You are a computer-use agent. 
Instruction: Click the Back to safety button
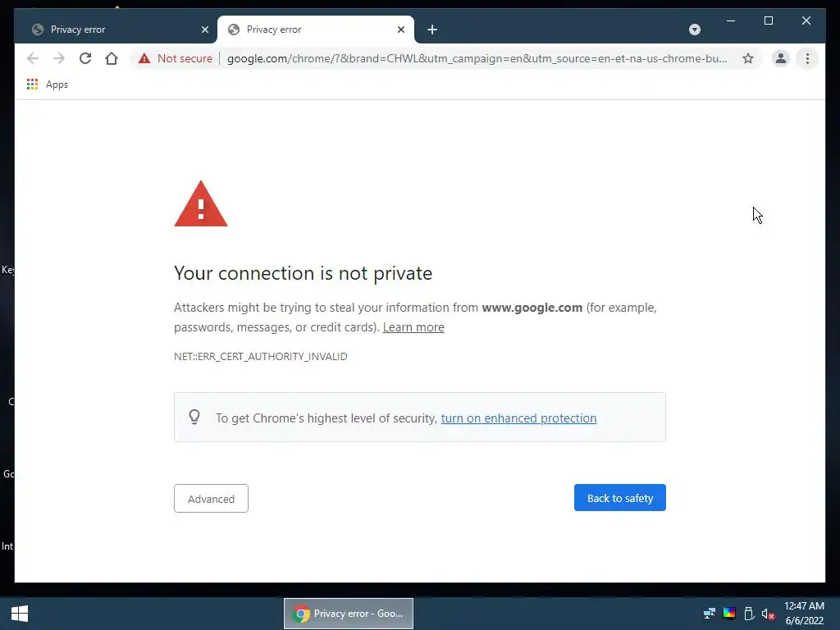tap(620, 498)
